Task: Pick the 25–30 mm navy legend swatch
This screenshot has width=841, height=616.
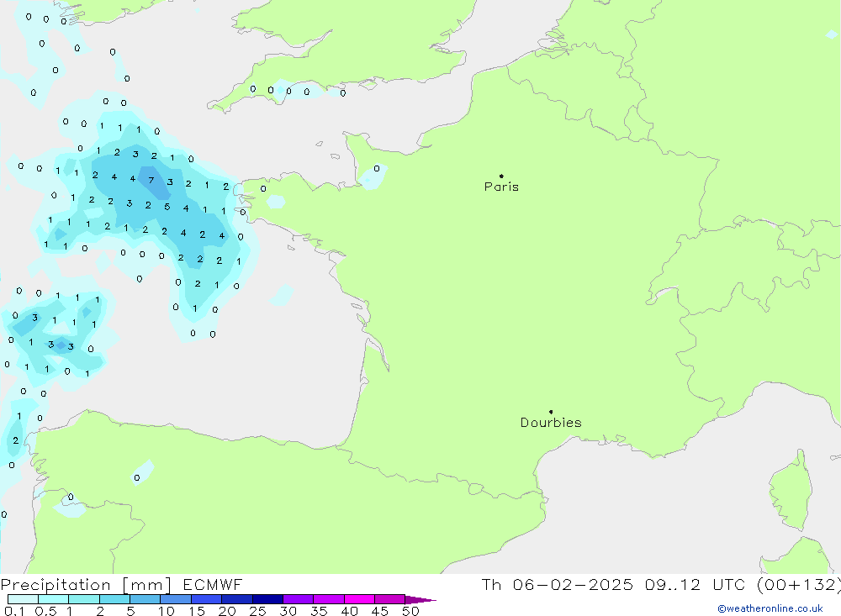Action: coord(267,599)
